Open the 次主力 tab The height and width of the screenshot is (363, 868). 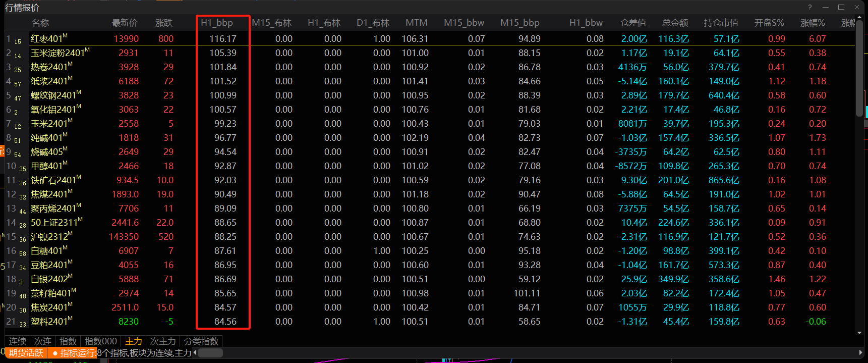click(x=163, y=341)
